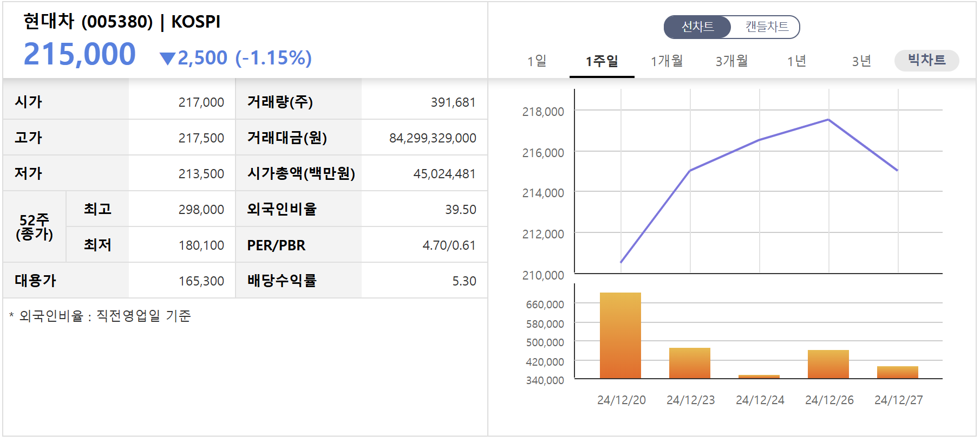Viewport: 980px width, 441px height.
Task: Click the price change 2,500 (-1.15%)
Action: 245,57
